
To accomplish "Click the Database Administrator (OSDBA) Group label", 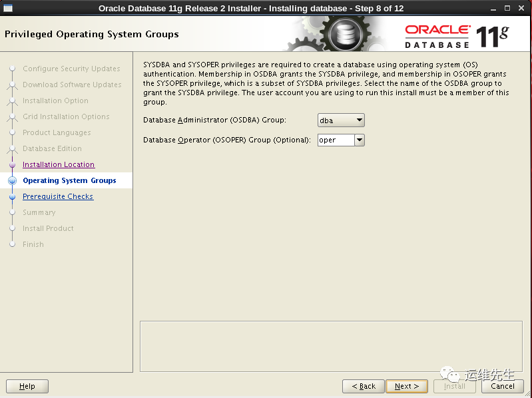I will tap(215, 120).
